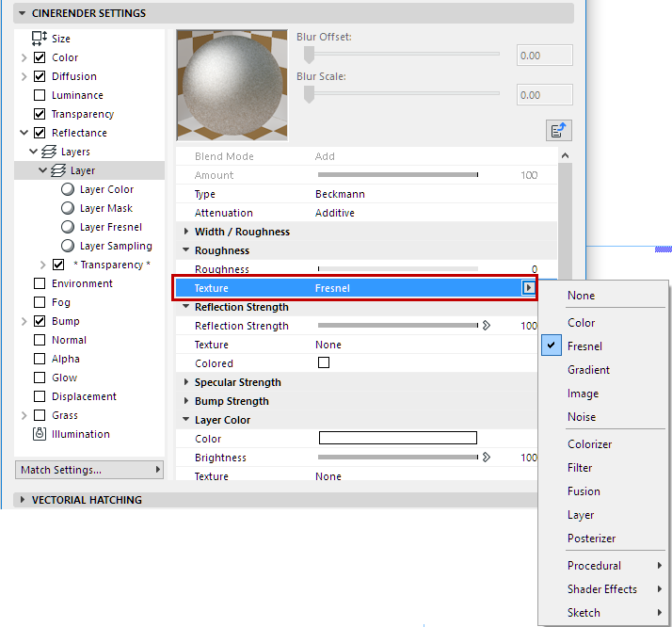The height and width of the screenshot is (627, 672).
Task: Toggle the * Transparency * layer checkbox
Action: [x=58, y=265]
